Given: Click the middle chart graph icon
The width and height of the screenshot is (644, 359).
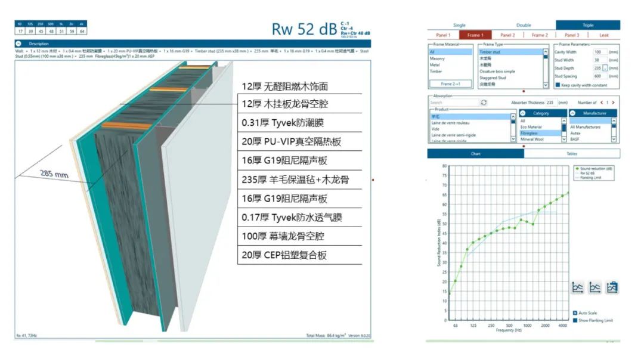Looking at the screenshot, I should (595, 288).
